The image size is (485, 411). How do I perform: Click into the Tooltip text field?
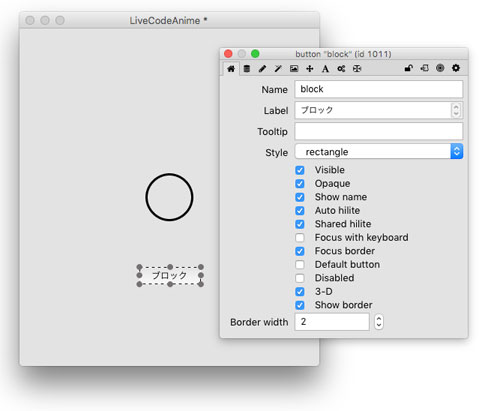click(x=379, y=131)
